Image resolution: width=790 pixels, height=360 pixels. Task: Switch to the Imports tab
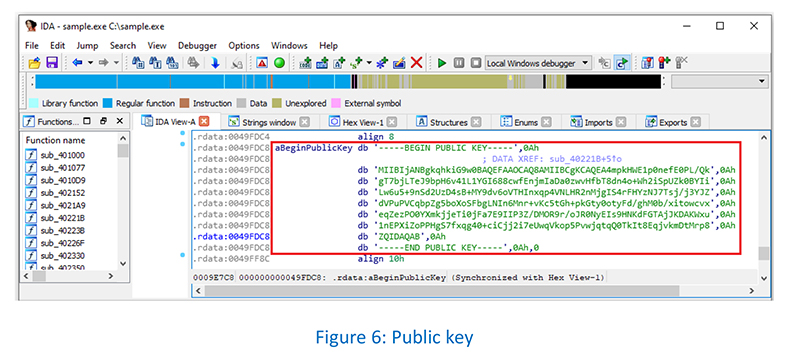click(x=599, y=122)
